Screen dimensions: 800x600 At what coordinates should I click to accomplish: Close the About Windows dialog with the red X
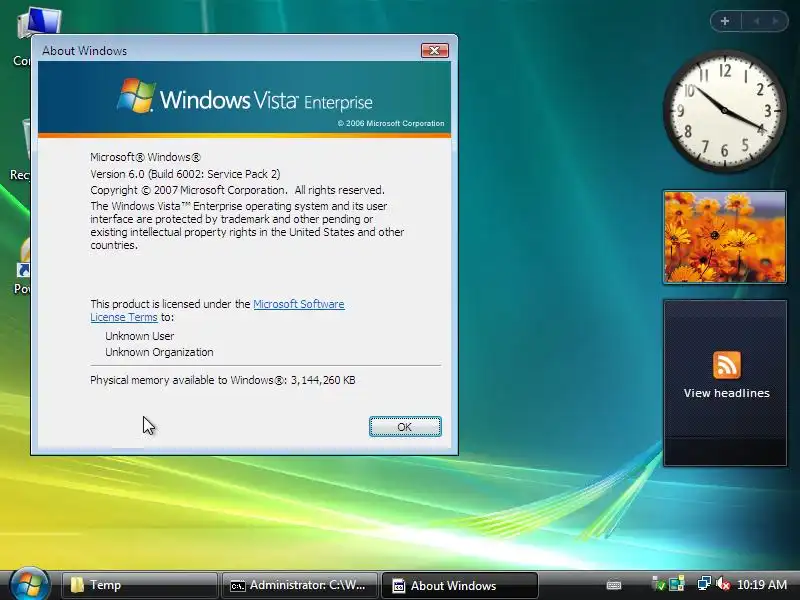435,51
